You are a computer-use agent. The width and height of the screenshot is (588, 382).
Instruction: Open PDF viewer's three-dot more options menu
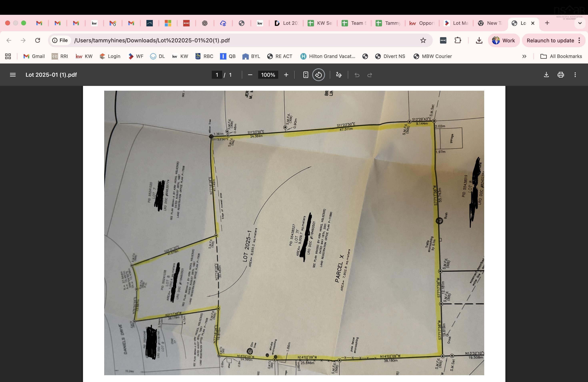click(575, 75)
